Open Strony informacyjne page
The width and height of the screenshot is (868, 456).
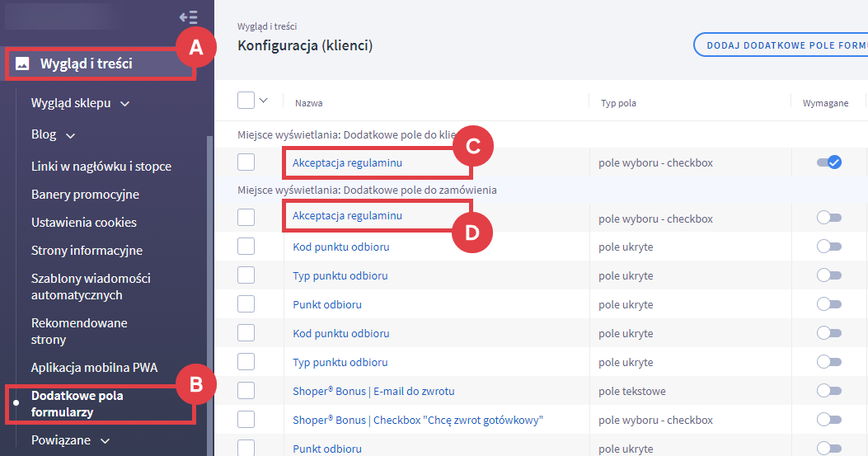(87, 251)
